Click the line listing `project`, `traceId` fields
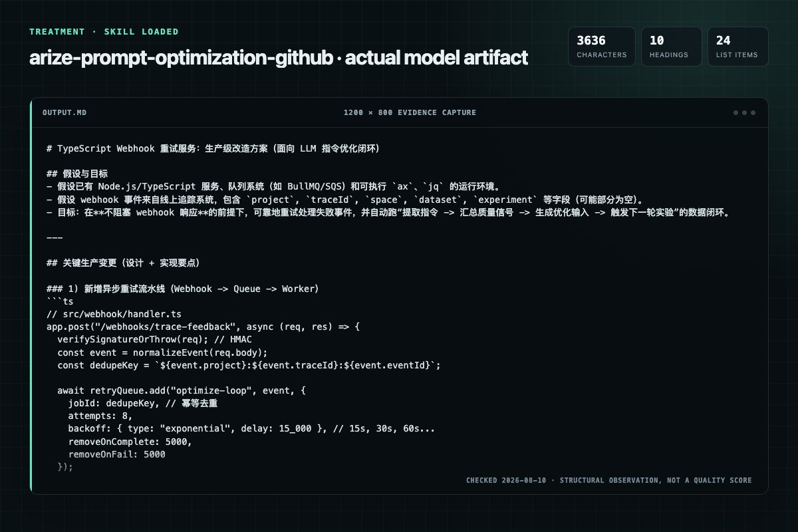The image size is (798, 532). click(344, 200)
